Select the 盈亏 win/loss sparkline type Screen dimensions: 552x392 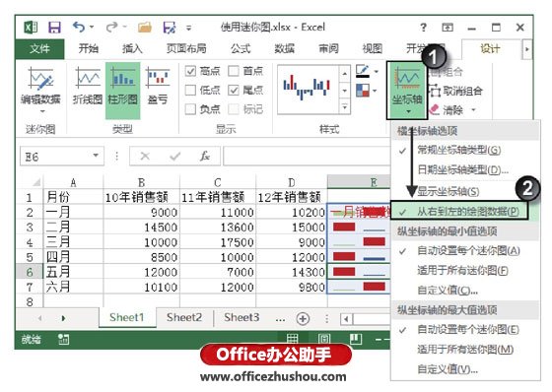pos(158,87)
